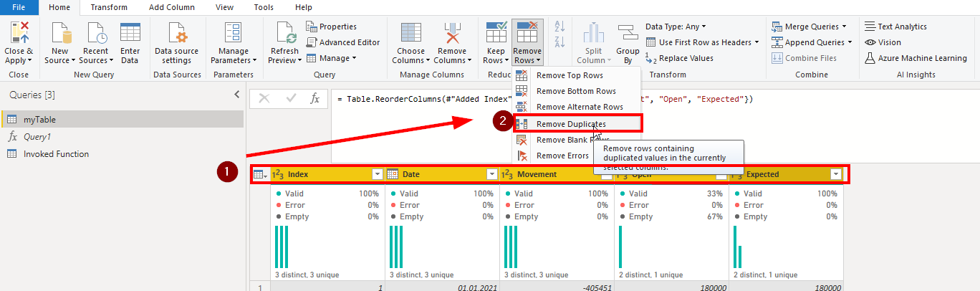980x291 pixels.
Task: Select the myTable query
Action: pyautogui.click(x=123, y=120)
